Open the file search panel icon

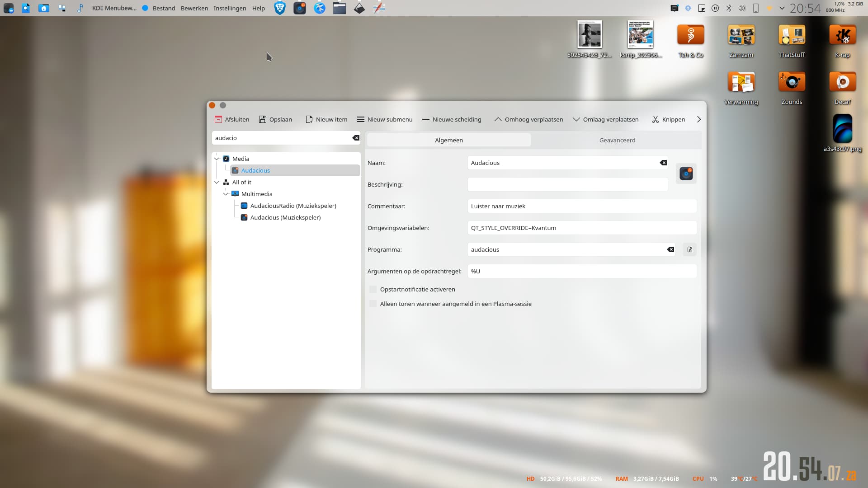coord(26,8)
